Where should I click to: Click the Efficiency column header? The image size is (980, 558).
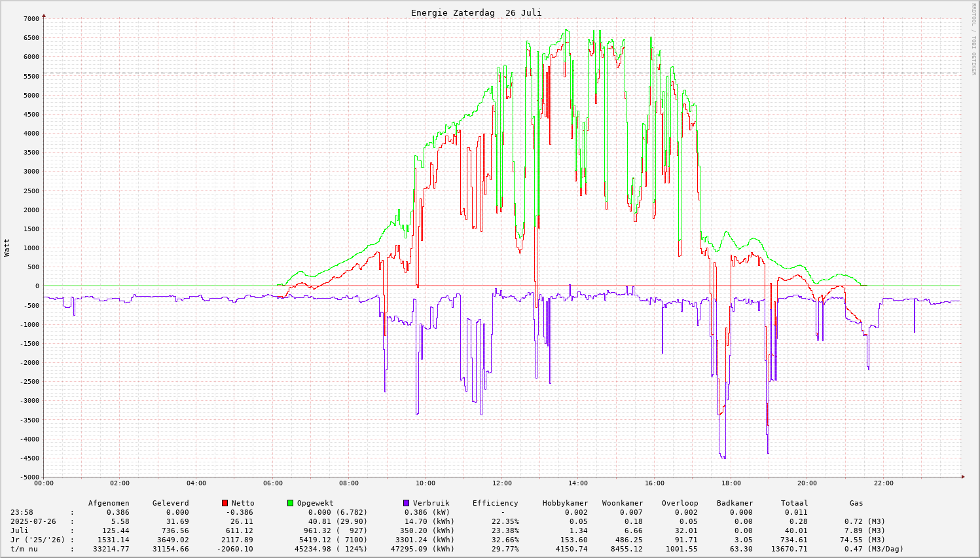(495, 503)
